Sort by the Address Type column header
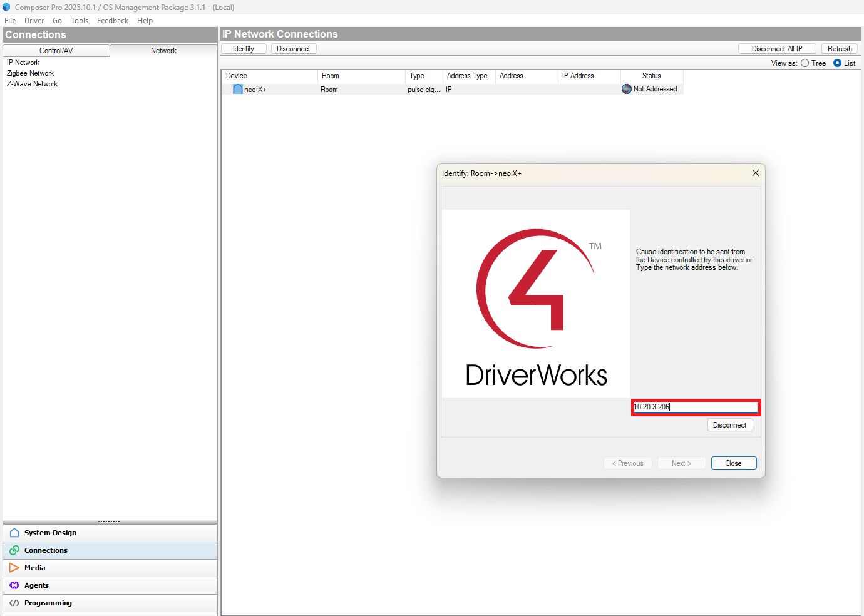864x616 pixels. coord(469,76)
